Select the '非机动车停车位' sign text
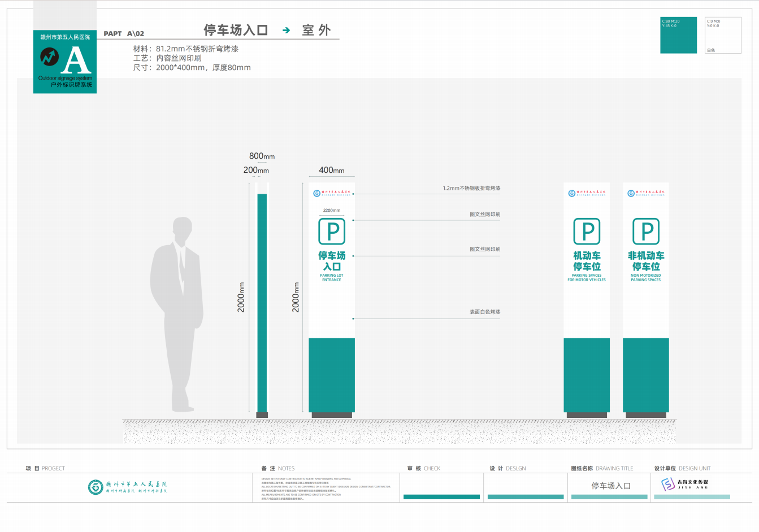The height and width of the screenshot is (532, 759). 646,261
